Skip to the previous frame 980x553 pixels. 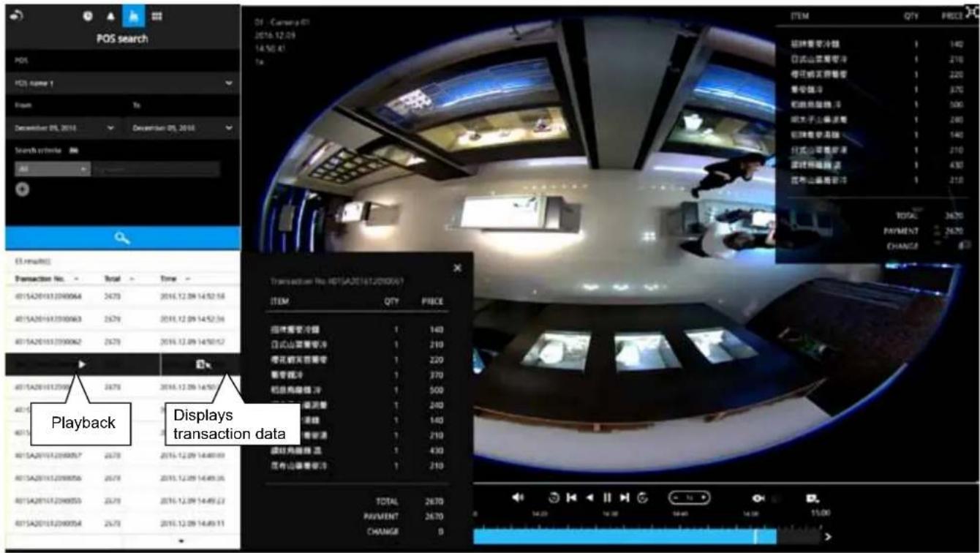tap(571, 497)
